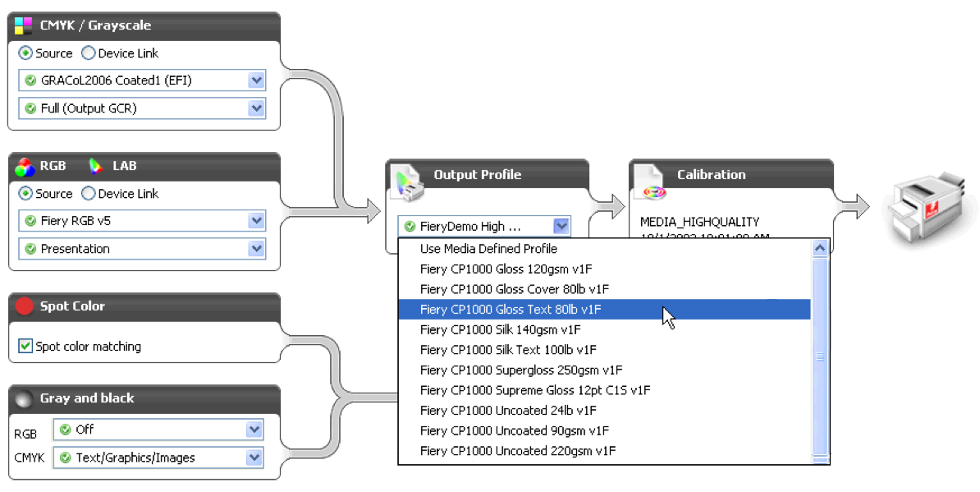Choose Fiery CP1000 Uncoated 220gsm v1F

click(604, 451)
